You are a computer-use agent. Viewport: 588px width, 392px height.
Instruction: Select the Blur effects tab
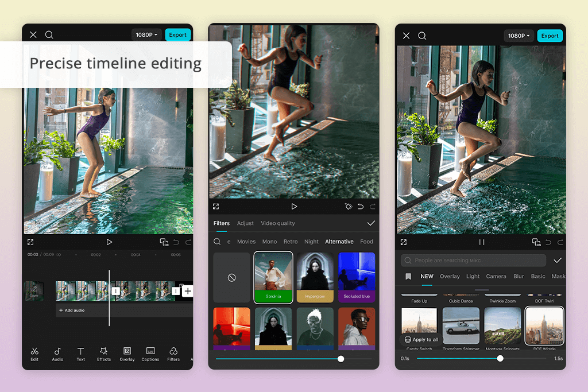pos(519,277)
